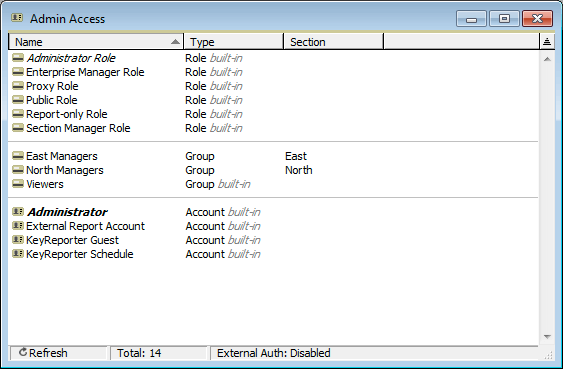Screen dimensions: 563x369
Task: Click the External Auth: Disabled status
Action: (274, 353)
